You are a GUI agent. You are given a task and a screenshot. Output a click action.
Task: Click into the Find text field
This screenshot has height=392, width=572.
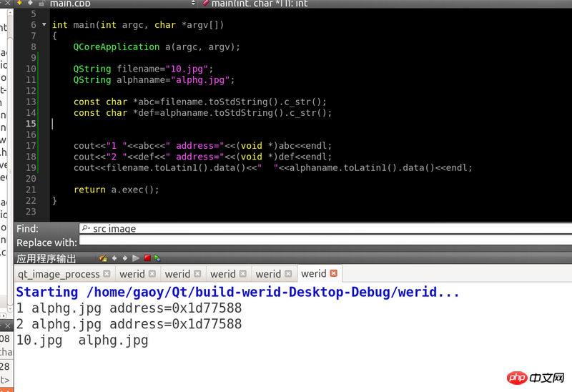(322, 229)
